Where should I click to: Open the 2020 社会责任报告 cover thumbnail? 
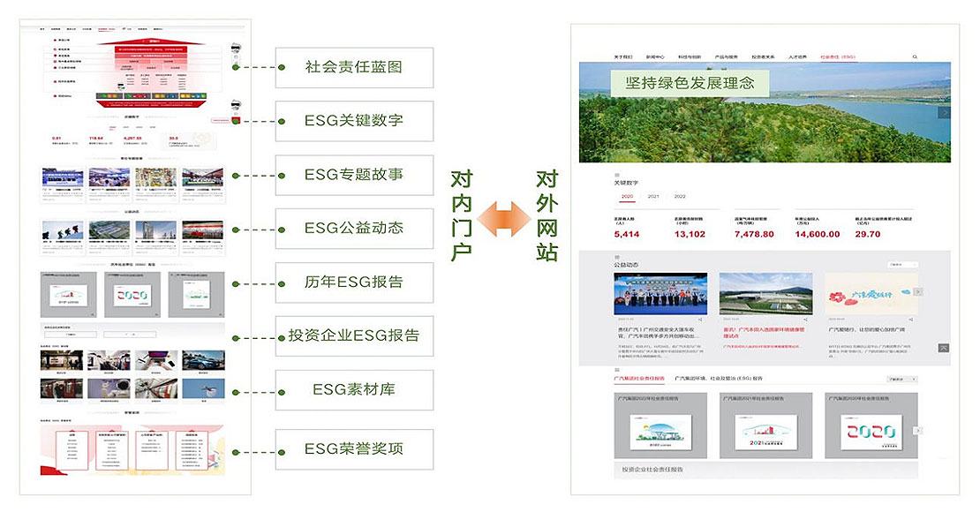(x=871, y=433)
